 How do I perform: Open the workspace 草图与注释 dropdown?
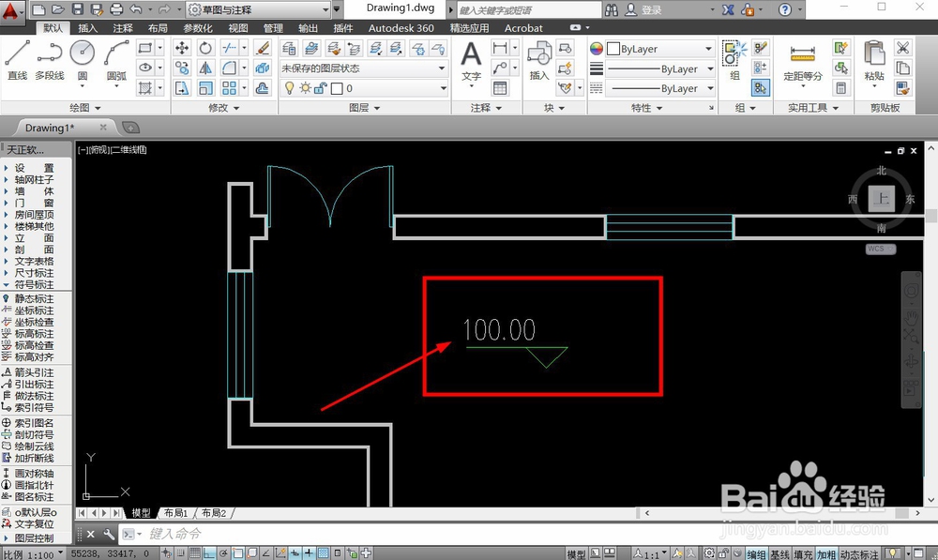(x=259, y=9)
